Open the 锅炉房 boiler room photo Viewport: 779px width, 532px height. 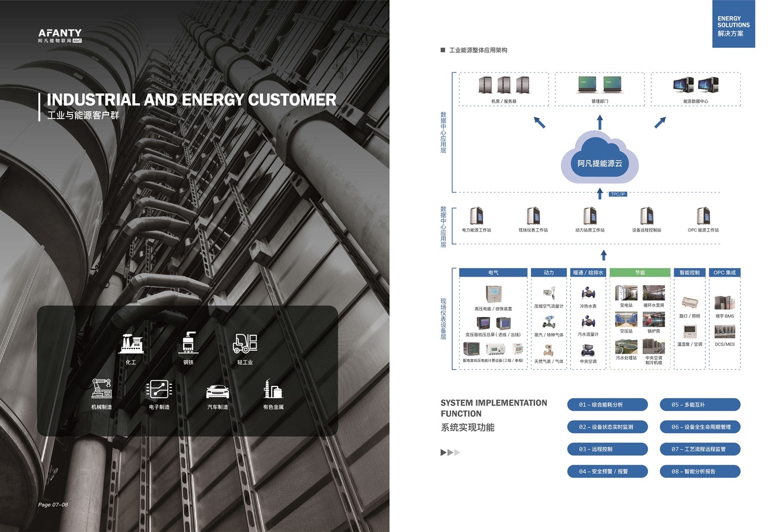[654, 319]
